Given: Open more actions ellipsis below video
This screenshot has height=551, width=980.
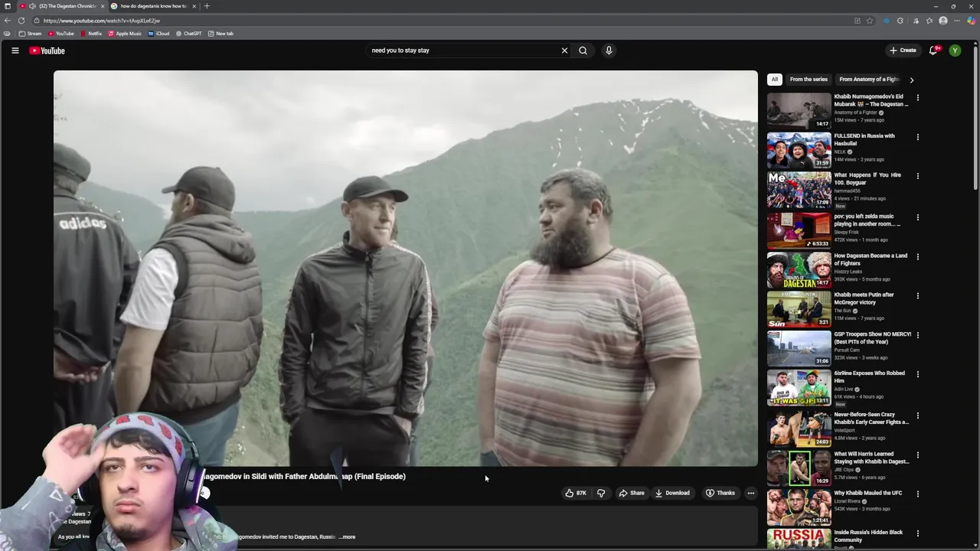Looking at the screenshot, I should point(751,493).
